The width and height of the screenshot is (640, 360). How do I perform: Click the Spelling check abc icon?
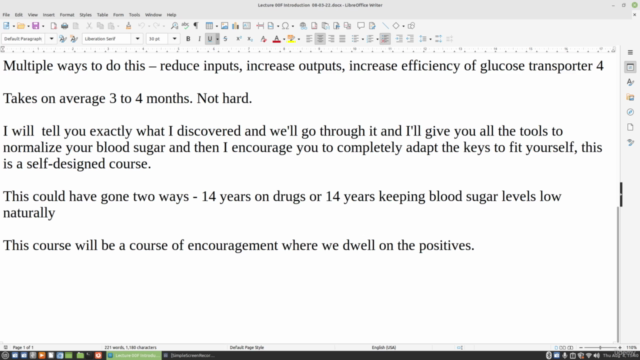pyautogui.click(x=185, y=26)
